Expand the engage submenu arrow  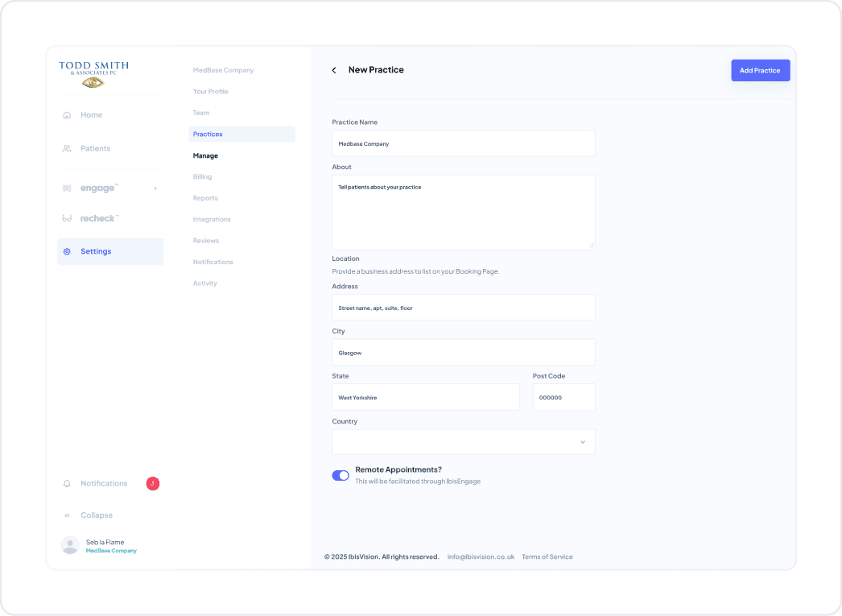point(155,188)
